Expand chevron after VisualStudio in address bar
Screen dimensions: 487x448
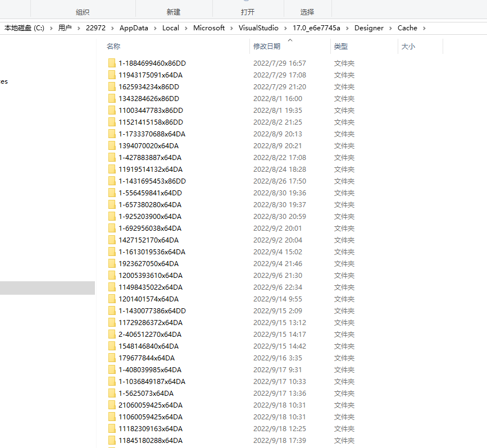tap(285, 28)
